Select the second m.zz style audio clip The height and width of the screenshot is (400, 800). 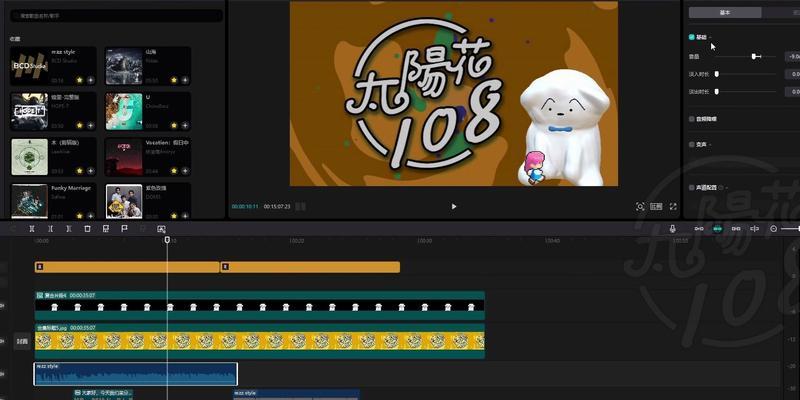click(x=296, y=394)
